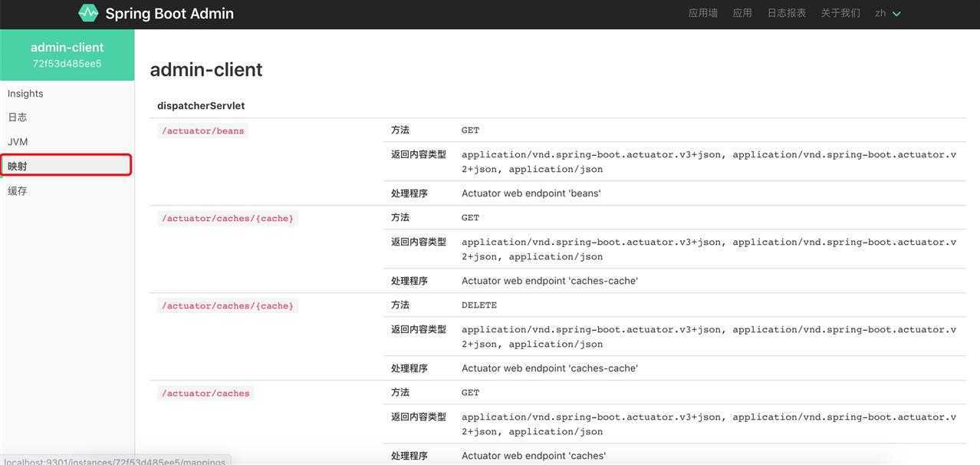Click the GET /actuator/caches/{cache} path

pyautogui.click(x=227, y=219)
